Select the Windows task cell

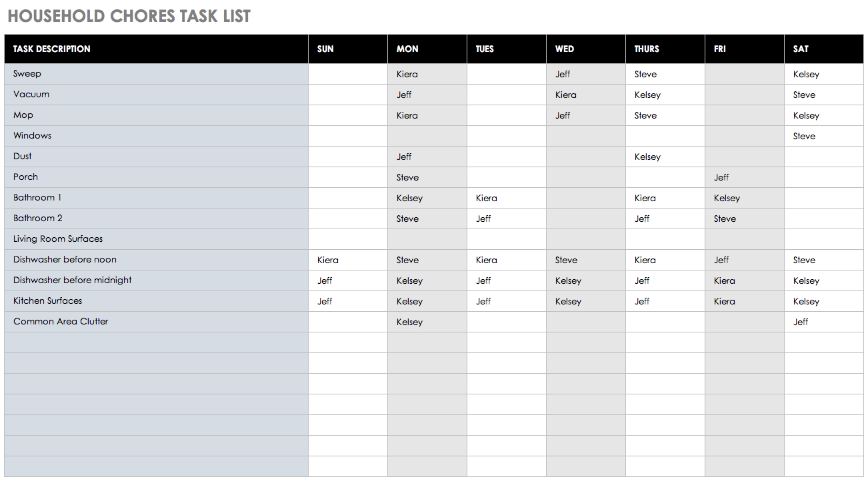32,136
